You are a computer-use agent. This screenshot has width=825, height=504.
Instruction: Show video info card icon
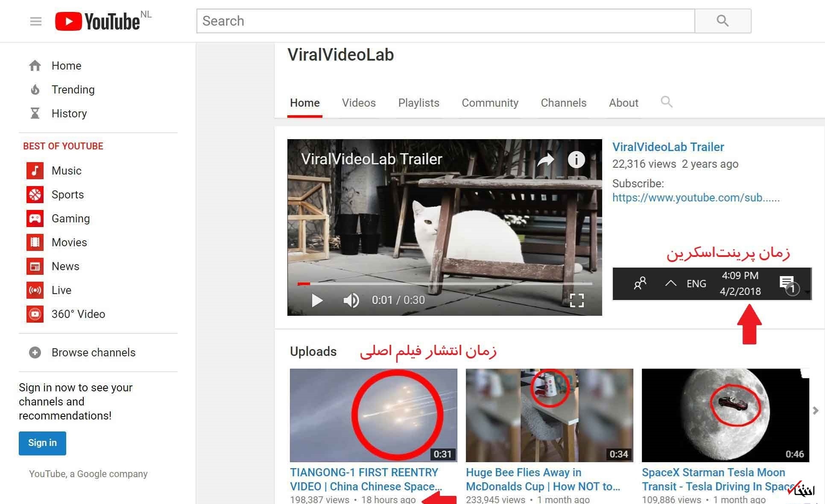point(576,160)
